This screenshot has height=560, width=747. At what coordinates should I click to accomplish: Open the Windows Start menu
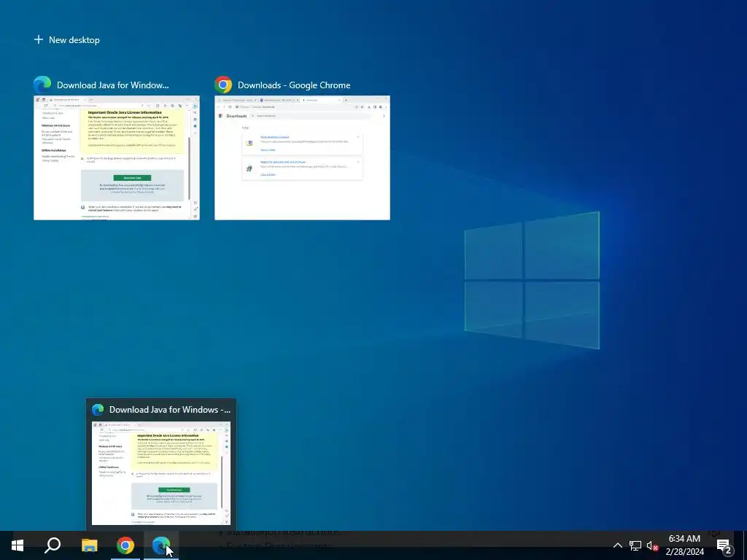click(x=18, y=545)
